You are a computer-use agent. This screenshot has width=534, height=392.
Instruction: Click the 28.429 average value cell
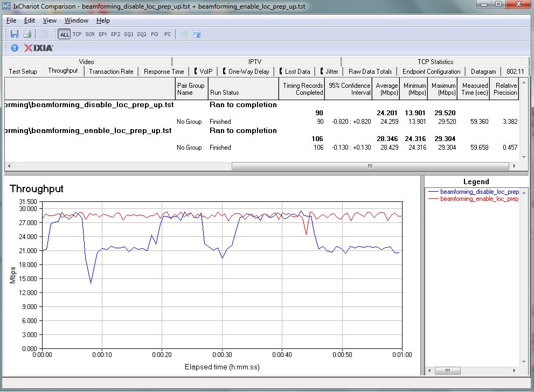389,148
